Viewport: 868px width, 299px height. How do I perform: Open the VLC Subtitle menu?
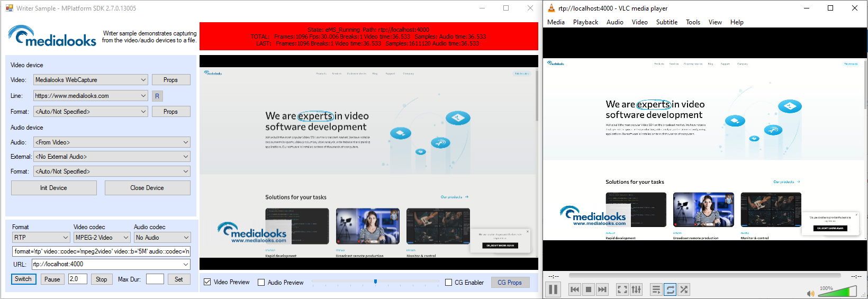click(666, 22)
